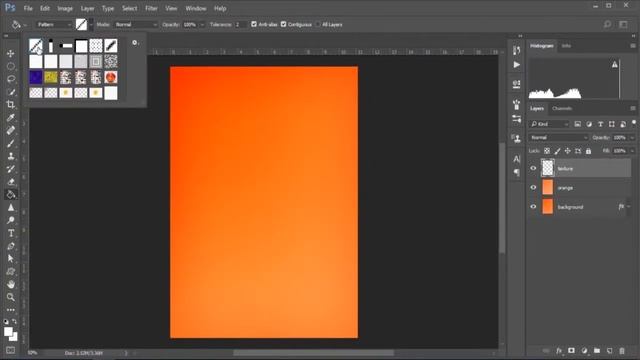
Task: Open the Actions panel play icon
Action: [x=517, y=64]
